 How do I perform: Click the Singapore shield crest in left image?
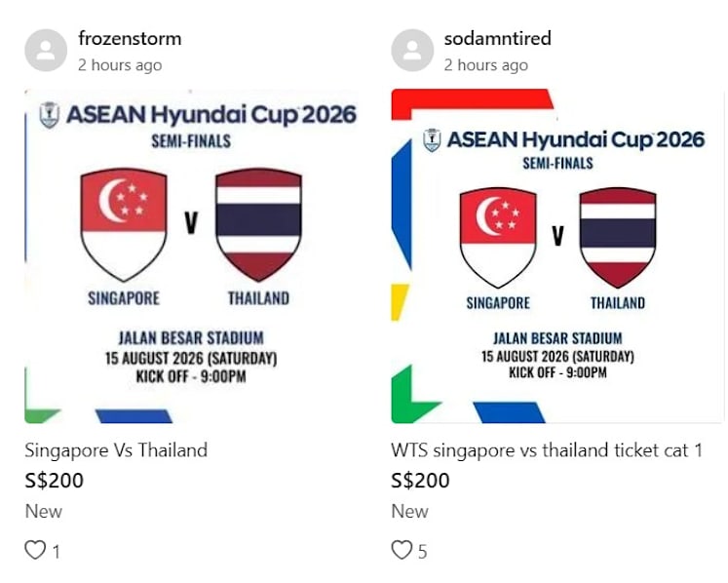pyautogui.click(x=124, y=225)
